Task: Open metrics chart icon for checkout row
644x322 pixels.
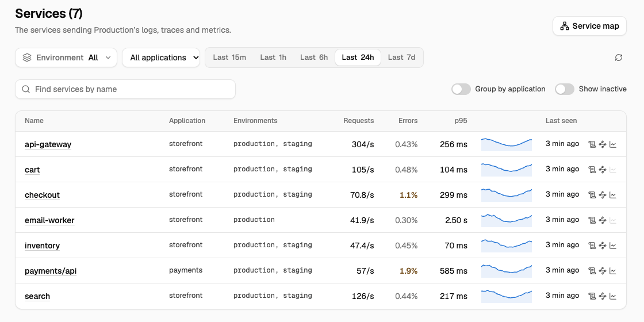Action: click(x=613, y=195)
